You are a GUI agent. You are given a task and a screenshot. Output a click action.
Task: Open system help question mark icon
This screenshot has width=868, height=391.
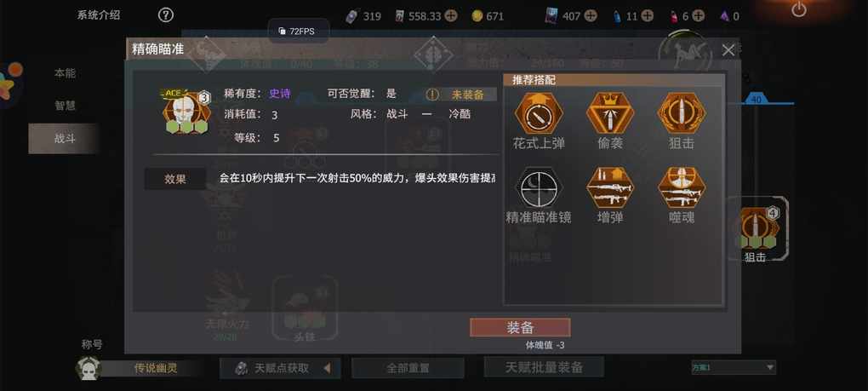point(166,15)
